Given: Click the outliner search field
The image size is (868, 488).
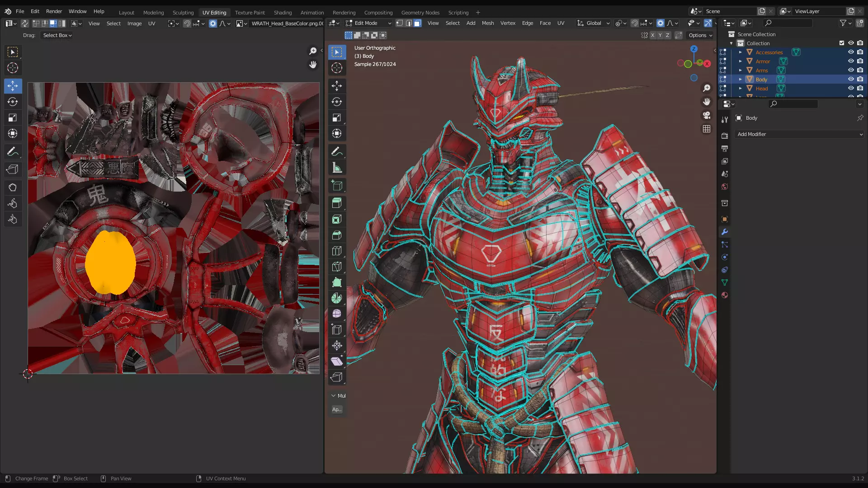Looking at the screenshot, I should [x=788, y=23].
